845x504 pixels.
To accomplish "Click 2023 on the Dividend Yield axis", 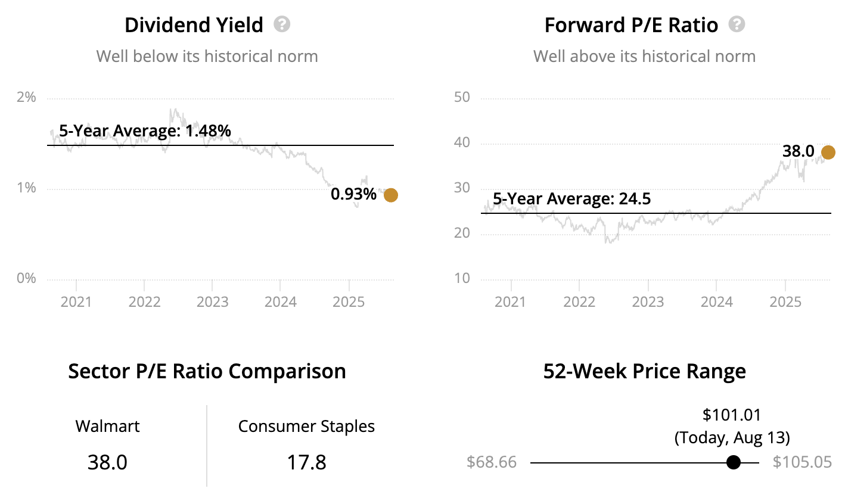I will click(213, 302).
